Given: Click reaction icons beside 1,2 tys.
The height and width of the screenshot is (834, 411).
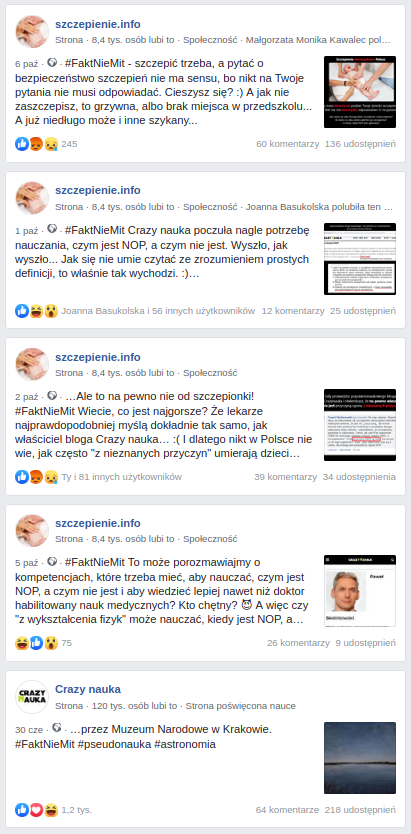Looking at the screenshot, I should pos(37,810).
